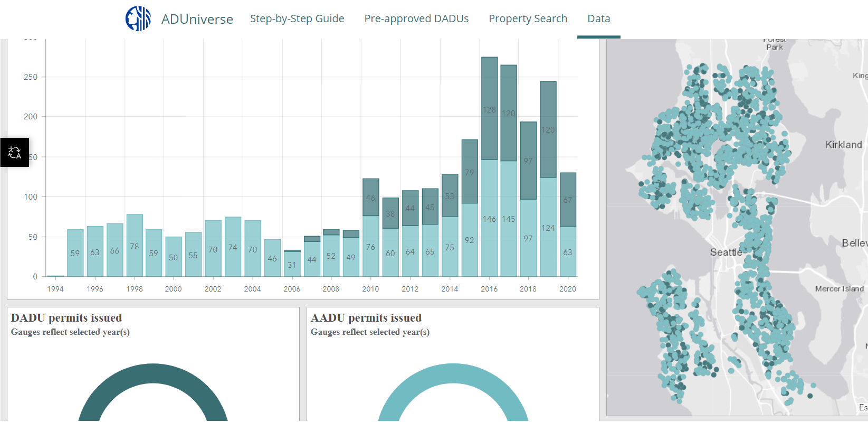This screenshot has width=868, height=422.
Task: Open the Step-by-Step Guide page
Action: click(x=297, y=18)
